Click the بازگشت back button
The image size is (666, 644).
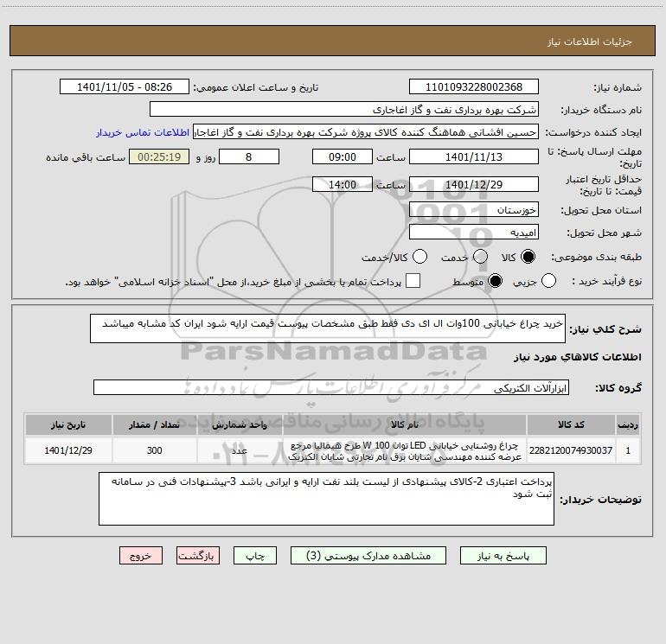[198, 556]
